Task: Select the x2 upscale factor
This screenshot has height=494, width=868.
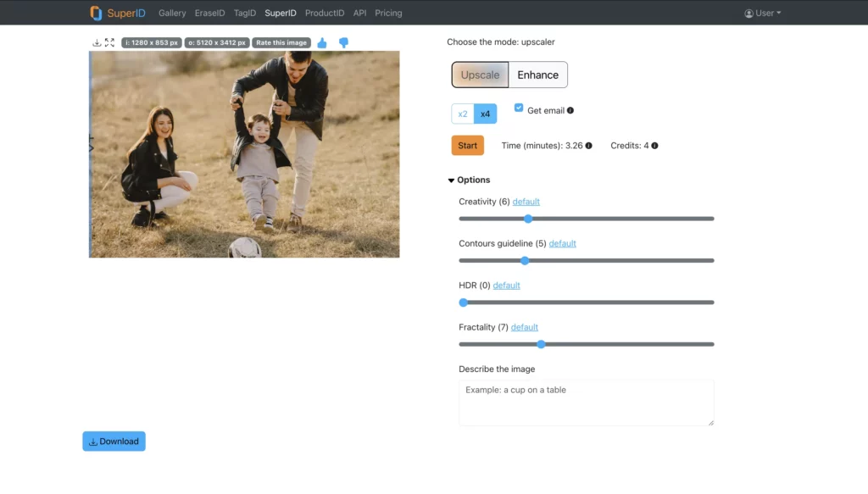Action: [463, 114]
